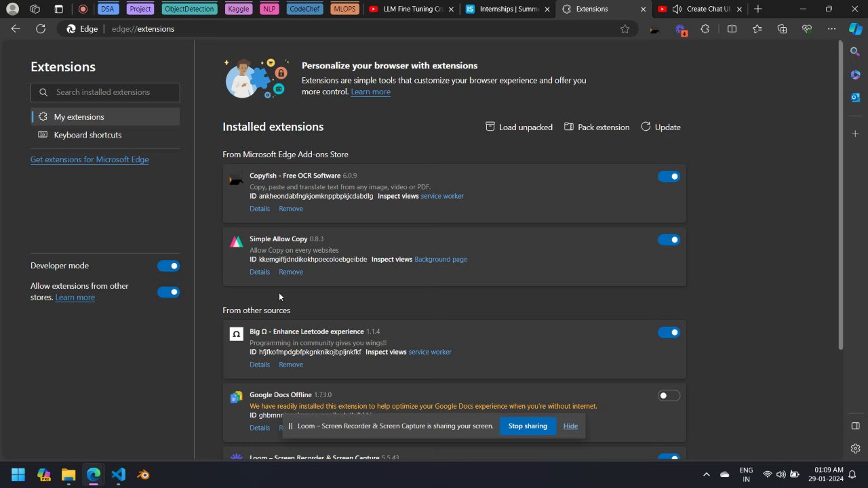Viewport: 868px width, 488px height.
Task: Disable the Big Ω extension toggle
Action: point(669,332)
